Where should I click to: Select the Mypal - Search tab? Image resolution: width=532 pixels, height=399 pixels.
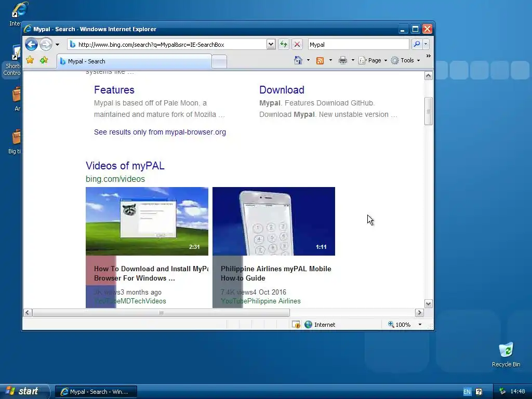[x=134, y=61]
